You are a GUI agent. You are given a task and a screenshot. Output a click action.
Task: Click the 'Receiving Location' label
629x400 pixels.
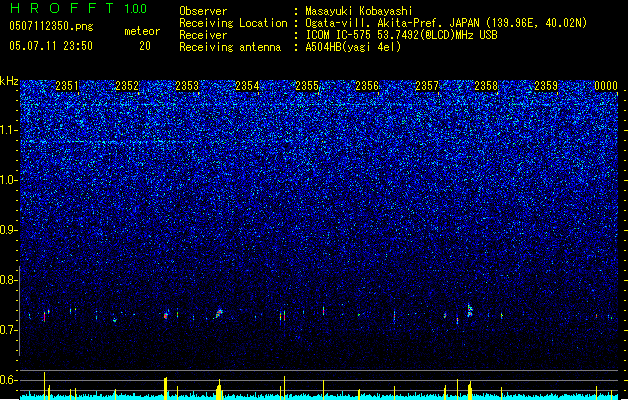(x=233, y=23)
